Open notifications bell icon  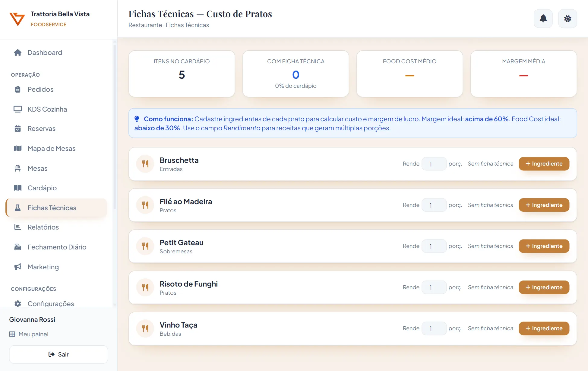click(543, 19)
